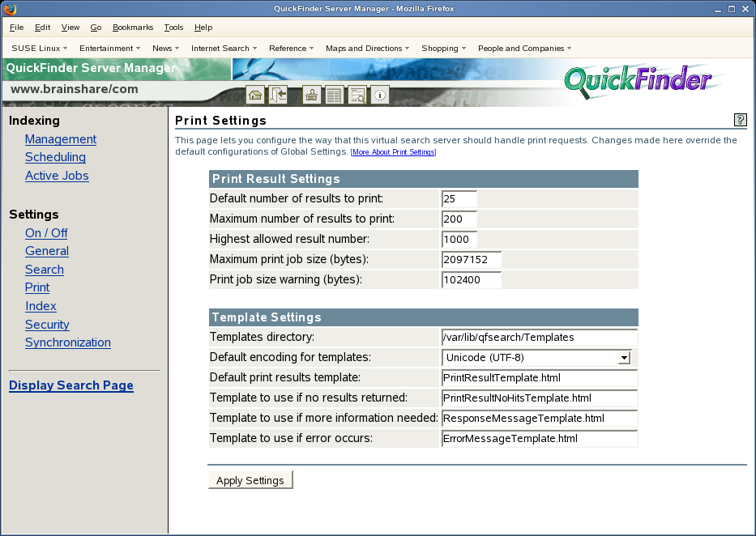The width and height of the screenshot is (756, 536).
Task: Open the Tools menu
Action: (173, 28)
